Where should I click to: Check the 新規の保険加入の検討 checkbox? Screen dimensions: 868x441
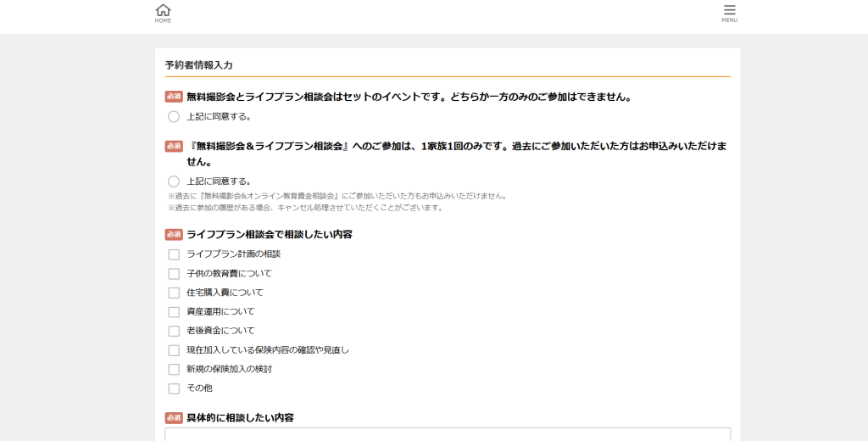click(174, 370)
